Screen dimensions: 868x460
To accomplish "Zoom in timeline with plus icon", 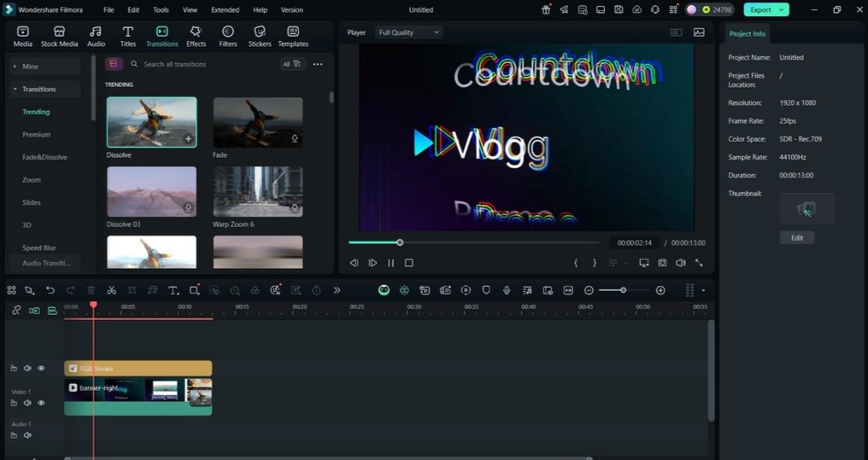I will 660,290.
